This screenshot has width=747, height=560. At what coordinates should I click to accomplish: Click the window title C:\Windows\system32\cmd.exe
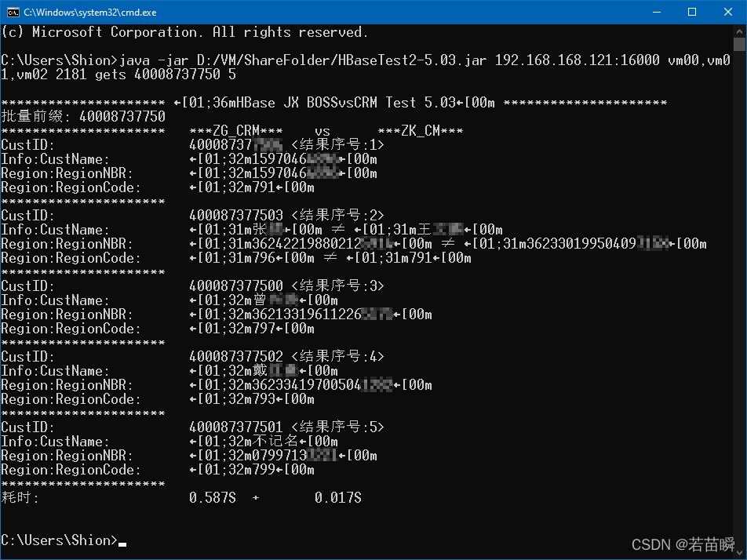[x=90, y=13]
